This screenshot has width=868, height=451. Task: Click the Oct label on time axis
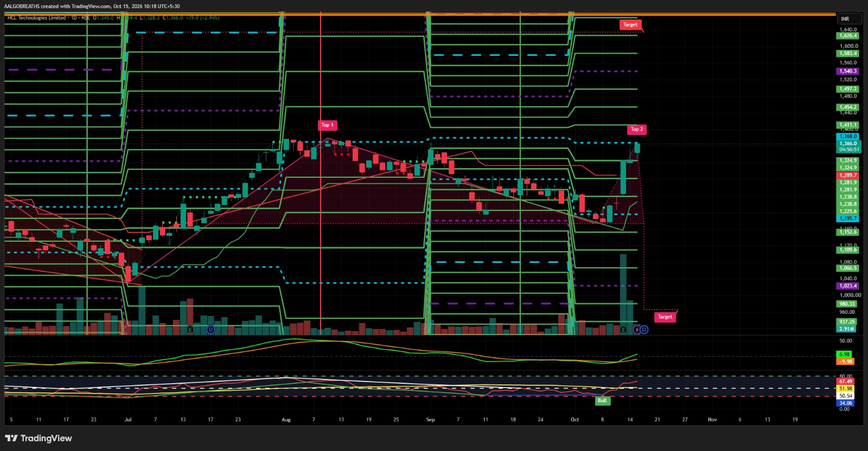(x=575, y=420)
